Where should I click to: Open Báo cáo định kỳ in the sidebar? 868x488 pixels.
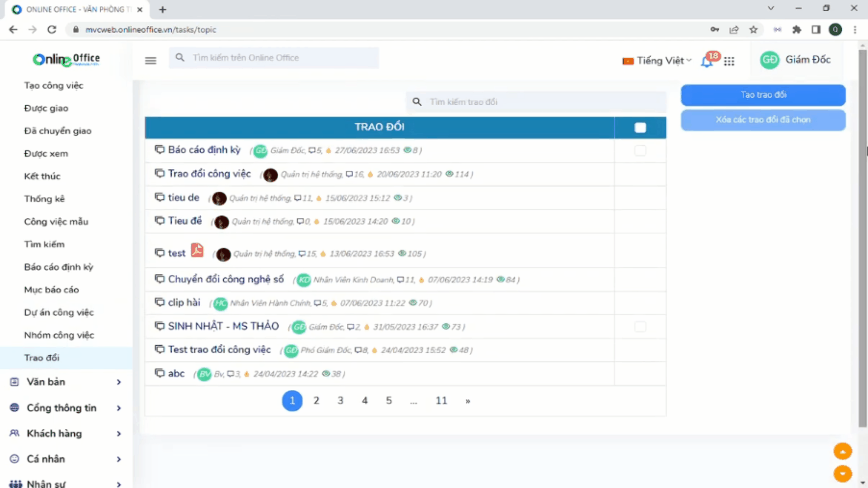59,267
